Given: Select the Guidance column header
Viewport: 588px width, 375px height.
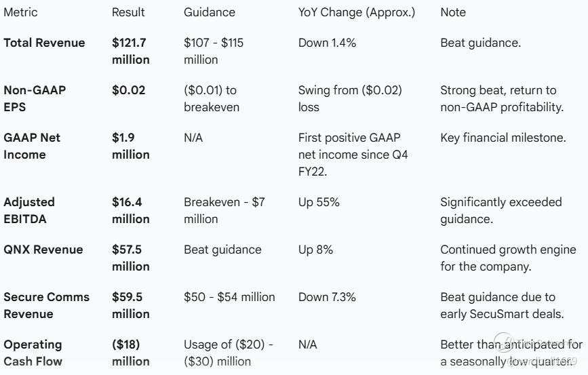Looking at the screenshot, I should click(210, 12).
